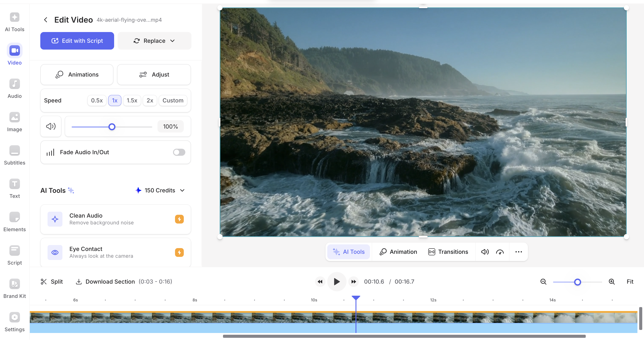This screenshot has width=644, height=340.
Task: Mute audio using the speaker button beside the slider
Action: [51, 126]
